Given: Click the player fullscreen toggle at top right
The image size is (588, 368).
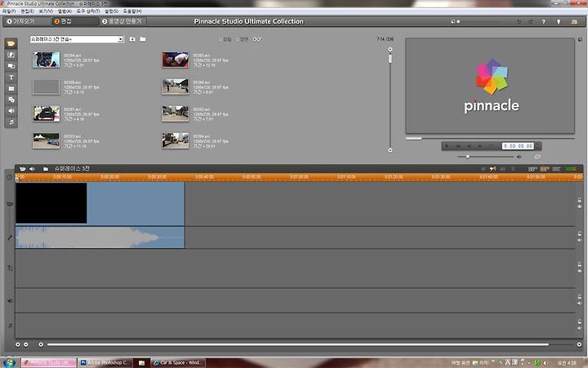Looking at the screenshot, I should (580, 39).
